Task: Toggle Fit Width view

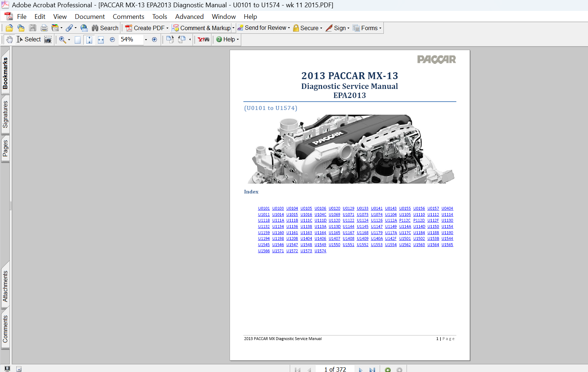Action: pyautogui.click(x=101, y=40)
